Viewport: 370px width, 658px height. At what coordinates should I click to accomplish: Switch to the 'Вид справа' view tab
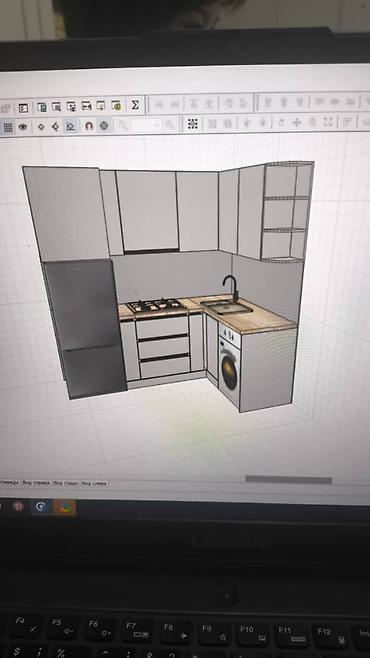coord(37,483)
